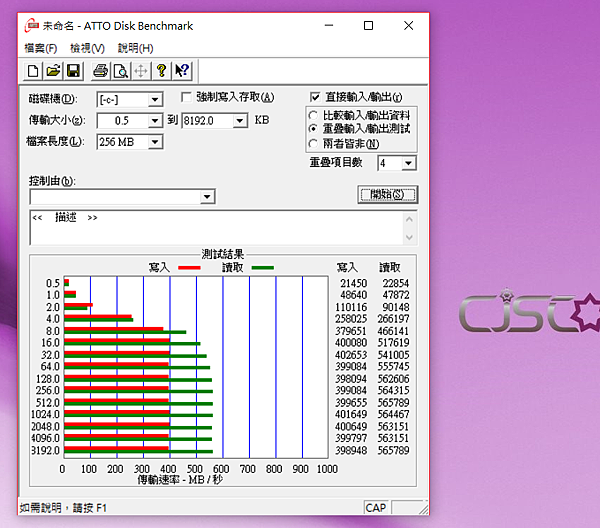Enable the 強制寫入存取(A) checkbox
The image size is (600, 528).
tap(186, 97)
